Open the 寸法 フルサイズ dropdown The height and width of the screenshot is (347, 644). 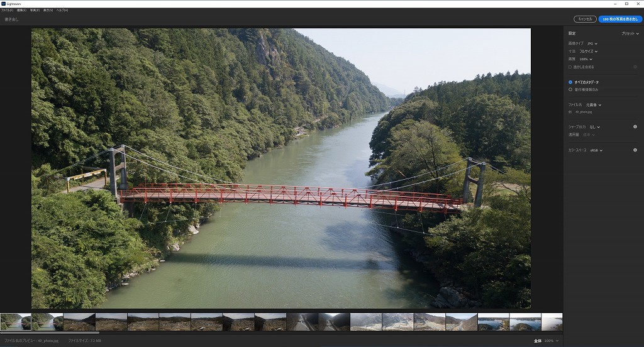(588, 52)
